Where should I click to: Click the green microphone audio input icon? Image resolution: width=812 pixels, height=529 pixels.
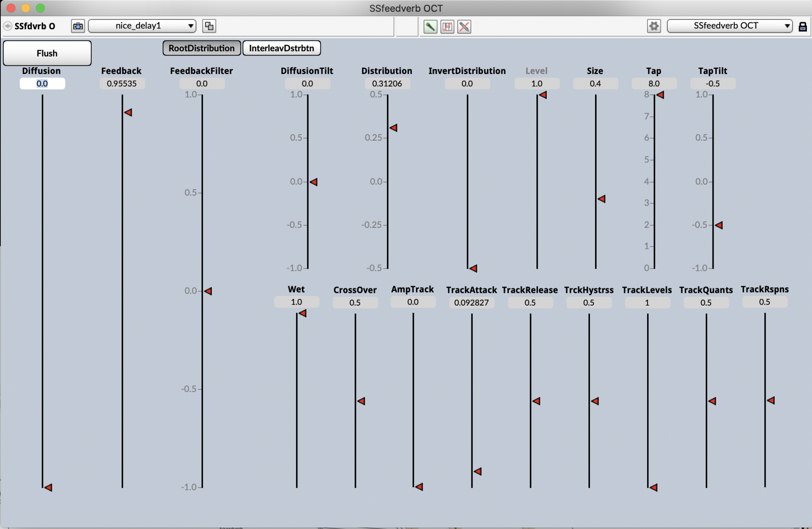click(x=430, y=27)
